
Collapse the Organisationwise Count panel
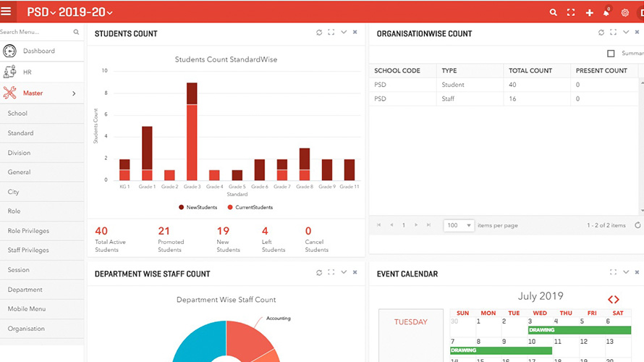[625, 32]
